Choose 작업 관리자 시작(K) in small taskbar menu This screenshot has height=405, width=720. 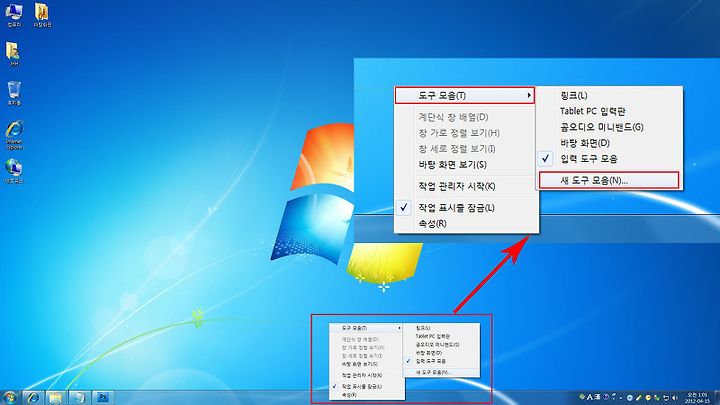pos(366,375)
